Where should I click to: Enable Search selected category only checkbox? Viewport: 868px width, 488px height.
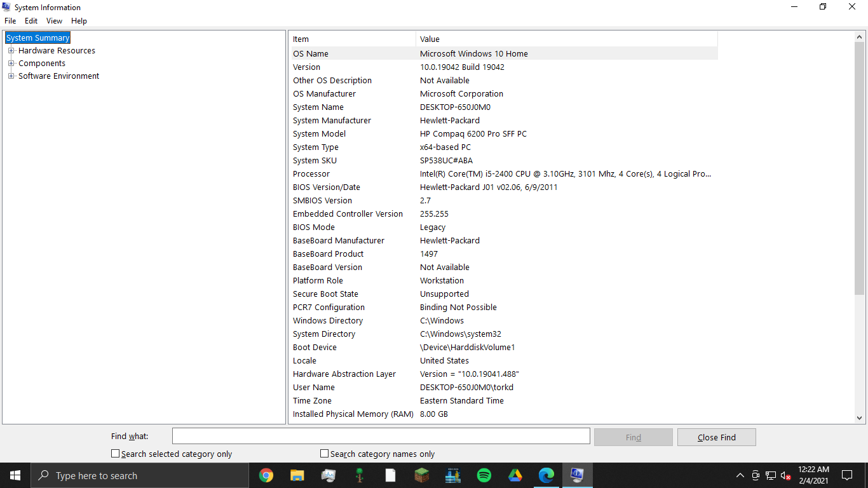pyautogui.click(x=115, y=454)
